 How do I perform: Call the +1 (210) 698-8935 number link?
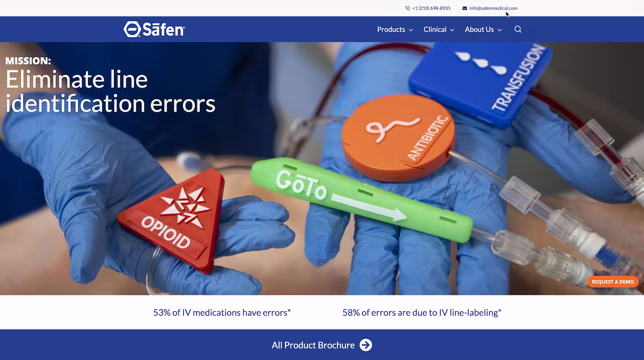tap(431, 8)
